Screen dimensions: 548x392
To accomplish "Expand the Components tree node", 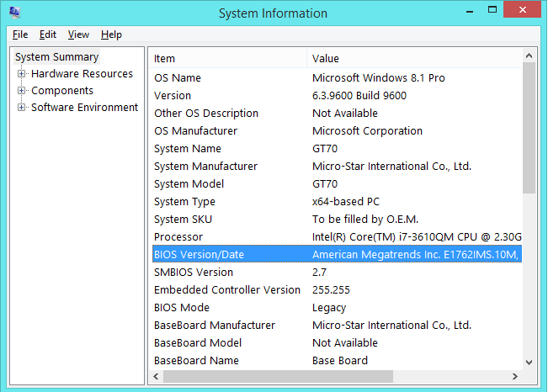I will (21, 91).
